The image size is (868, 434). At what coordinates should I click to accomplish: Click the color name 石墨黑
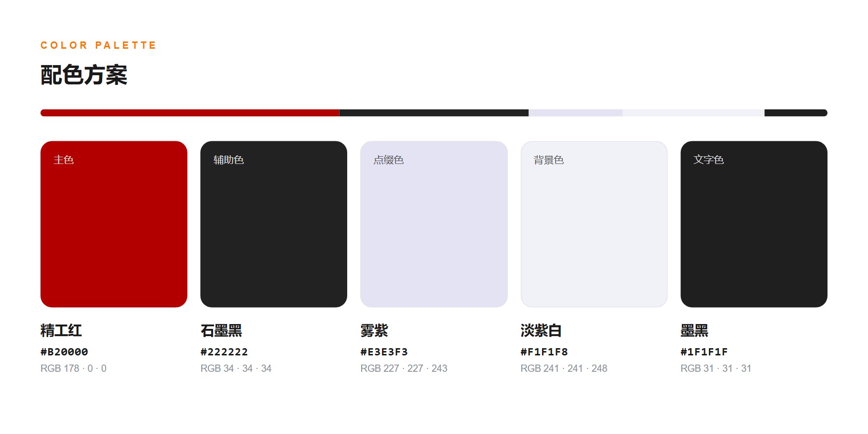pyautogui.click(x=221, y=330)
